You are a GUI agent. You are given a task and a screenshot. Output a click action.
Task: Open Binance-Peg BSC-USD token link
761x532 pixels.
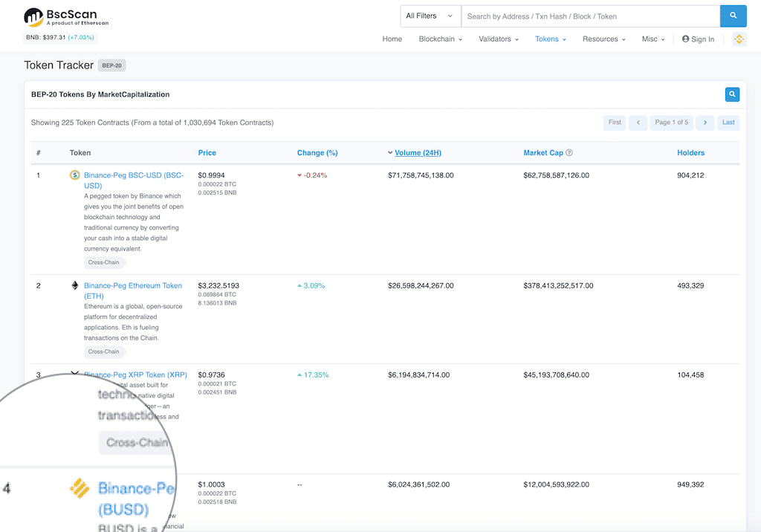[134, 180]
